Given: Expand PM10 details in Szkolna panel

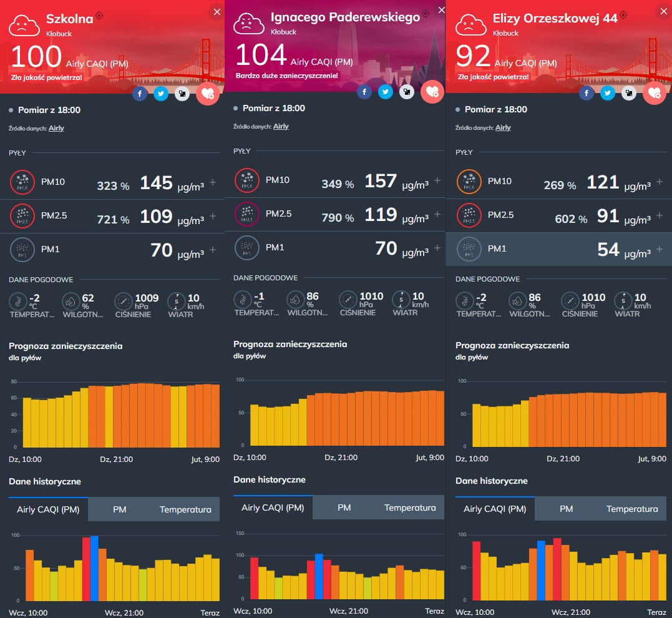Looking at the screenshot, I should point(213,182).
